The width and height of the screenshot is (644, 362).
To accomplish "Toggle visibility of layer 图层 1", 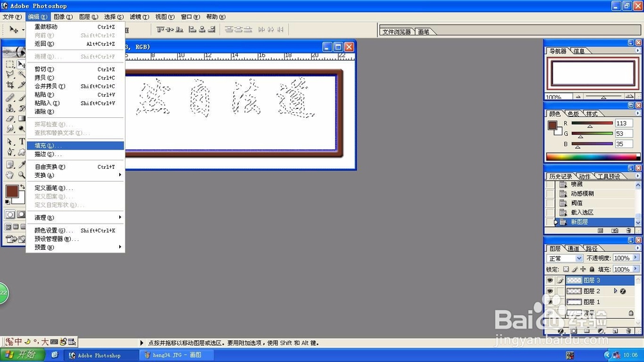I will tap(550, 301).
